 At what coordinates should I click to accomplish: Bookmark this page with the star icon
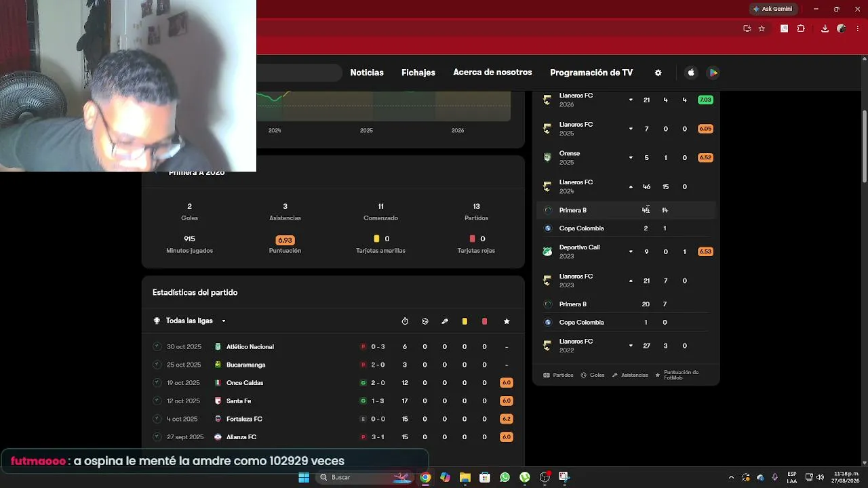(x=762, y=28)
